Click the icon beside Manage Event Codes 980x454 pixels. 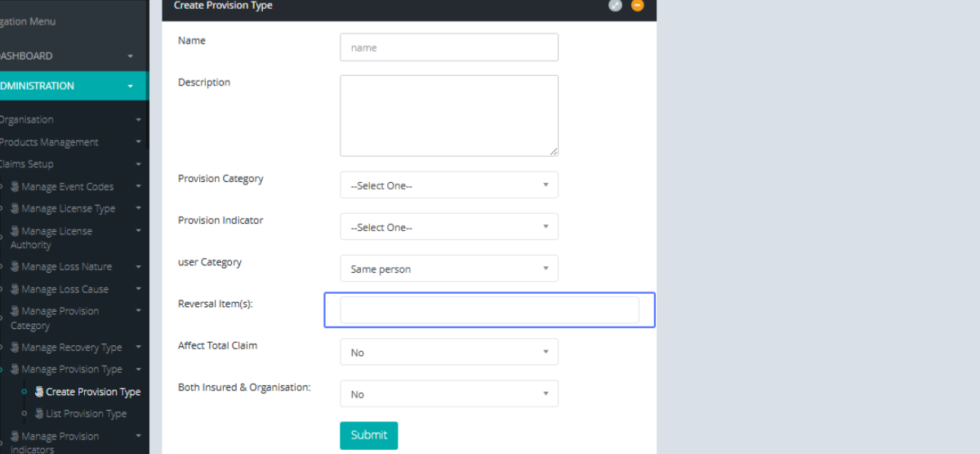[15, 187]
